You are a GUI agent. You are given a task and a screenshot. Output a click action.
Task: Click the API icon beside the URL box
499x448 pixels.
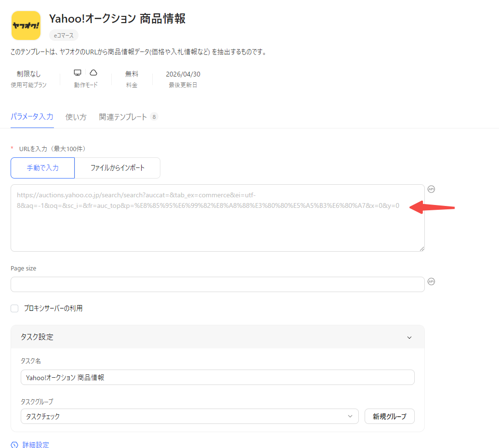pos(431,189)
